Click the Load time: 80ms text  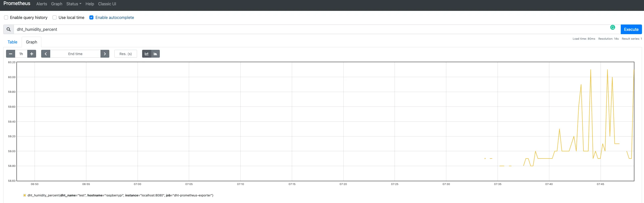tap(584, 39)
